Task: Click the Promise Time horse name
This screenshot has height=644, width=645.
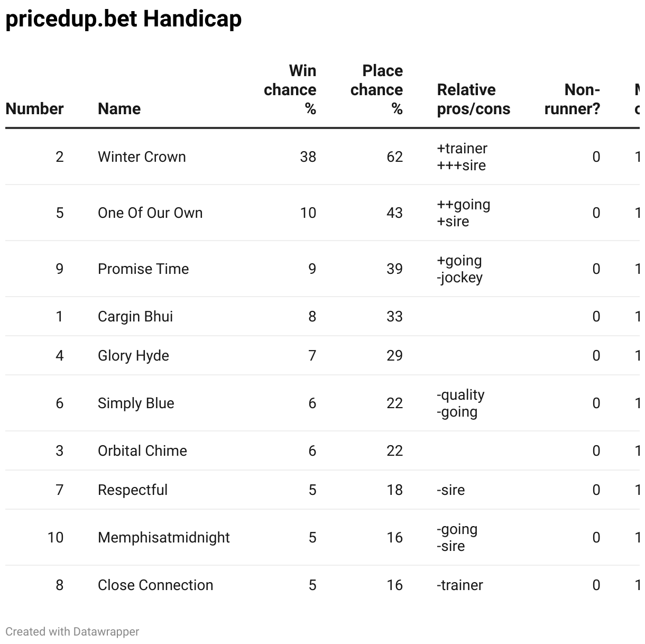Action: coord(143,269)
